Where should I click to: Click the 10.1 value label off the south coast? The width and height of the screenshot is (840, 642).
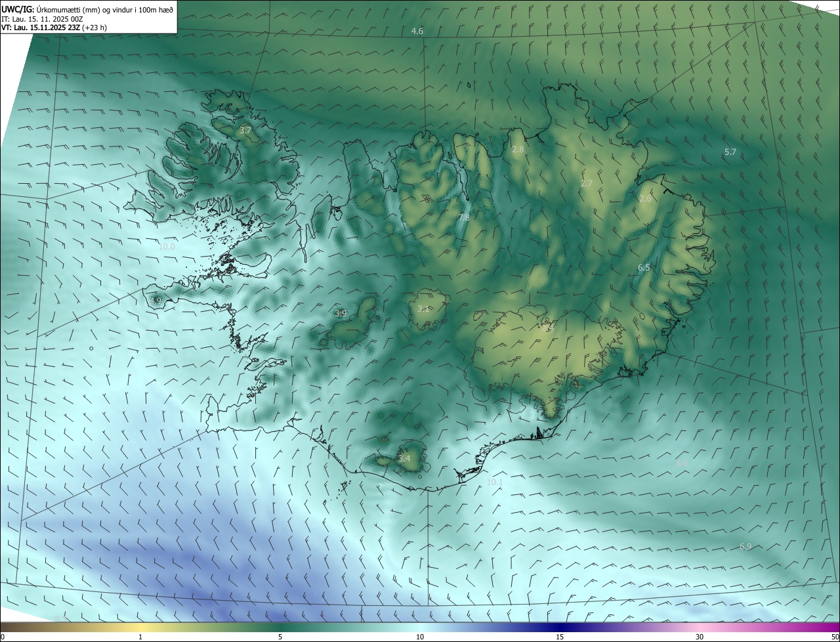tap(495, 482)
